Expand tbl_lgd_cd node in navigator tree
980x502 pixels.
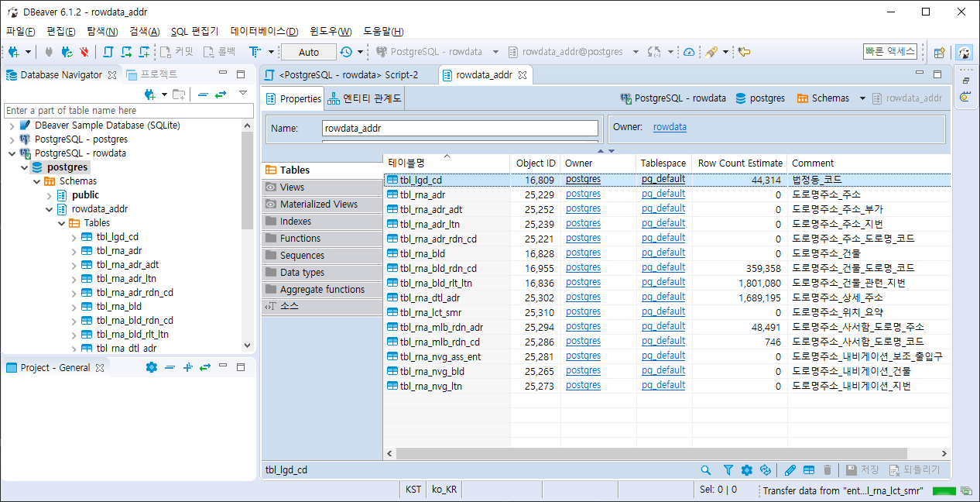coord(74,237)
